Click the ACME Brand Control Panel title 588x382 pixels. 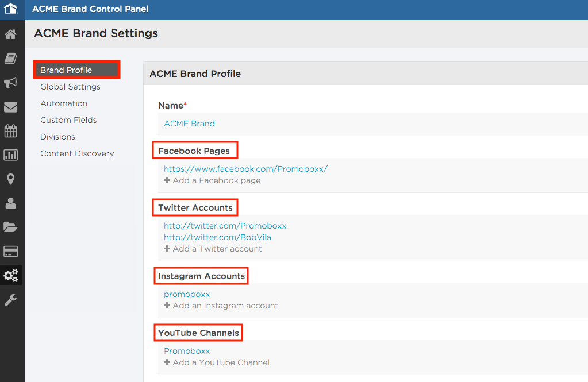pyautogui.click(x=90, y=9)
